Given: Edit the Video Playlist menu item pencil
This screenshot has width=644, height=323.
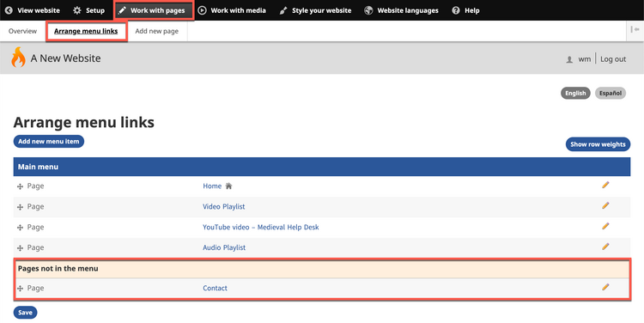Looking at the screenshot, I should [605, 206].
